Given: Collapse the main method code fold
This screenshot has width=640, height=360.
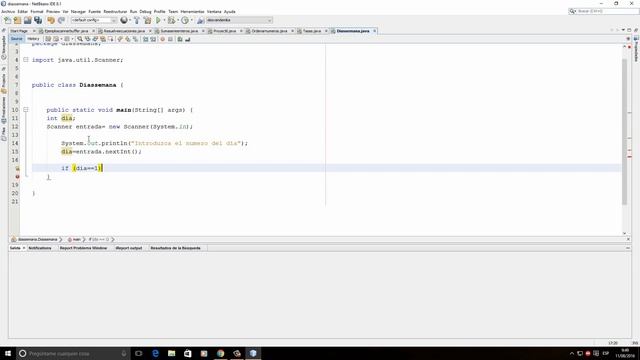Looking at the screenshot, I should click(x=26, y=109).
